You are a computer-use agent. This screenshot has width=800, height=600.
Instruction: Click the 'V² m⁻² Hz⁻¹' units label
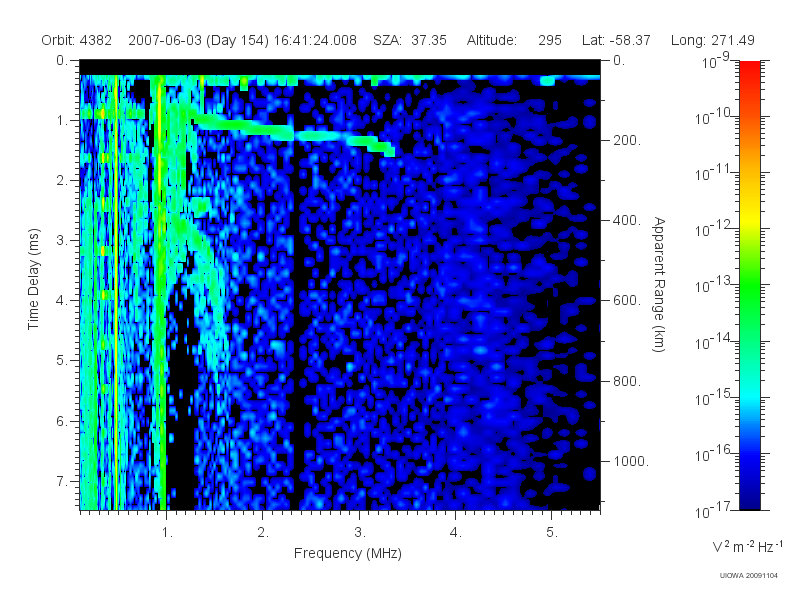point(748,546)
